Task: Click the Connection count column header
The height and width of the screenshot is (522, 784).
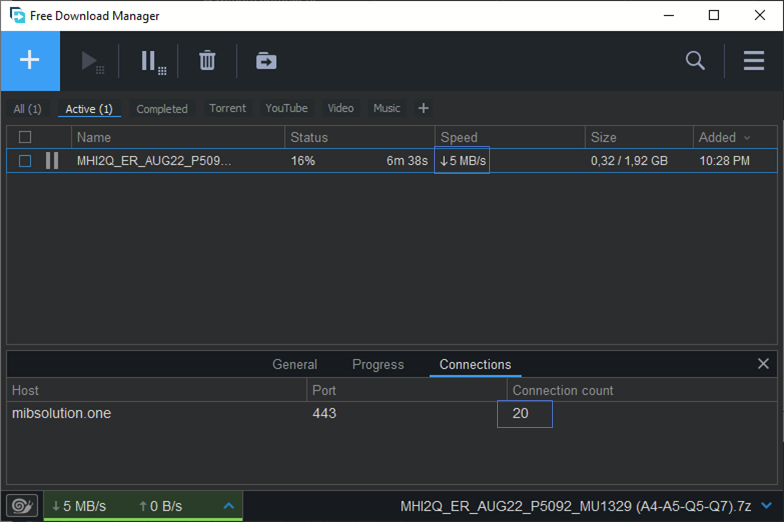Action: tap(642, 390)
